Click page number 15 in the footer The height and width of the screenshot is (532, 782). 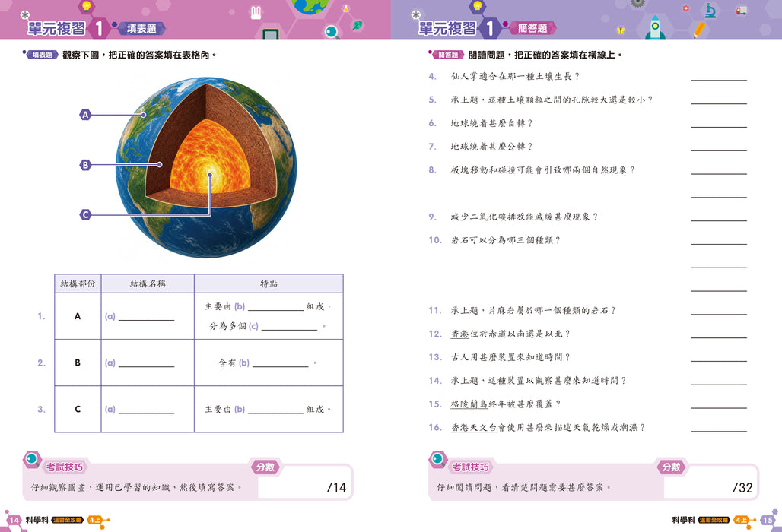(768, 520)
